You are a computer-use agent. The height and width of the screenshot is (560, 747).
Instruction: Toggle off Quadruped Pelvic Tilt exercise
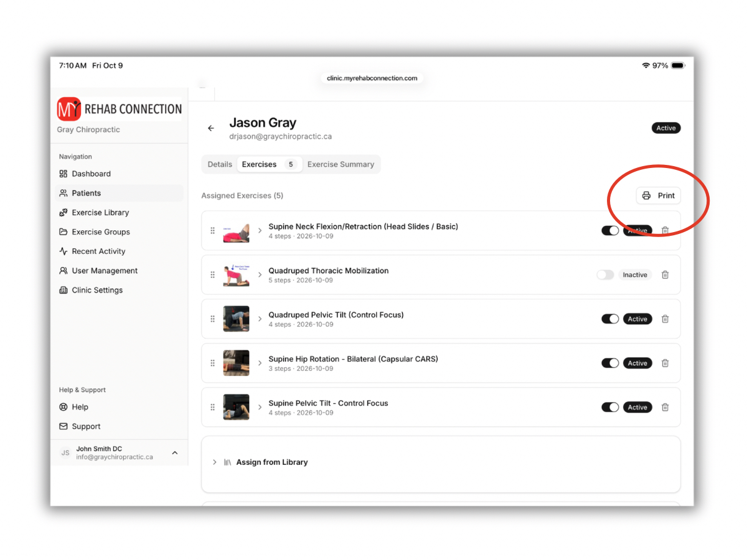610,319
